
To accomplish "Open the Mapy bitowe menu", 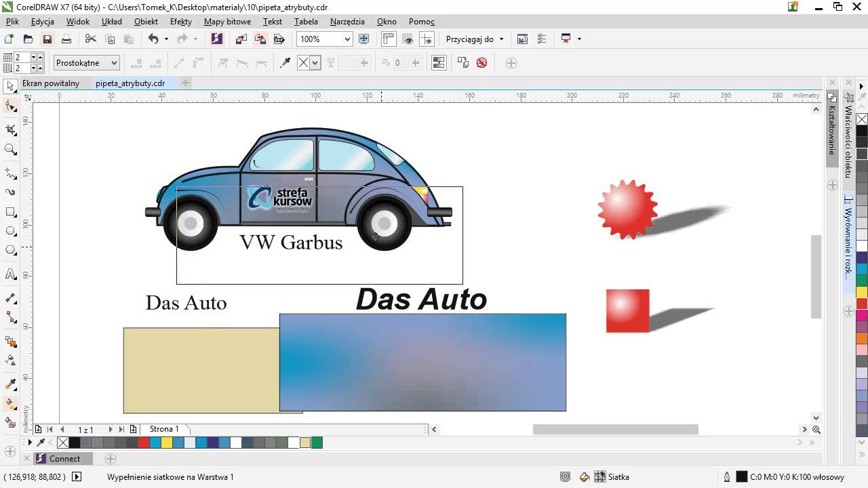I will point(227,22).
